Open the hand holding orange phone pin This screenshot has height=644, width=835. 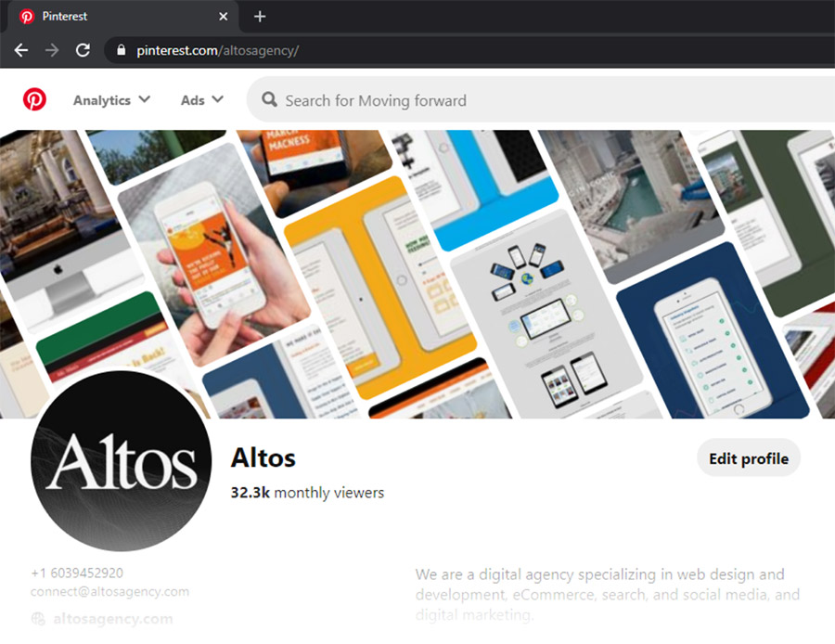coord(214,254)
